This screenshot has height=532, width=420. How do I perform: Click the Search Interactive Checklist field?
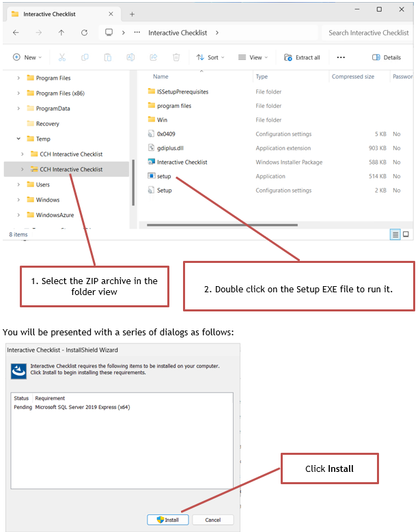(x=368, y=33)
